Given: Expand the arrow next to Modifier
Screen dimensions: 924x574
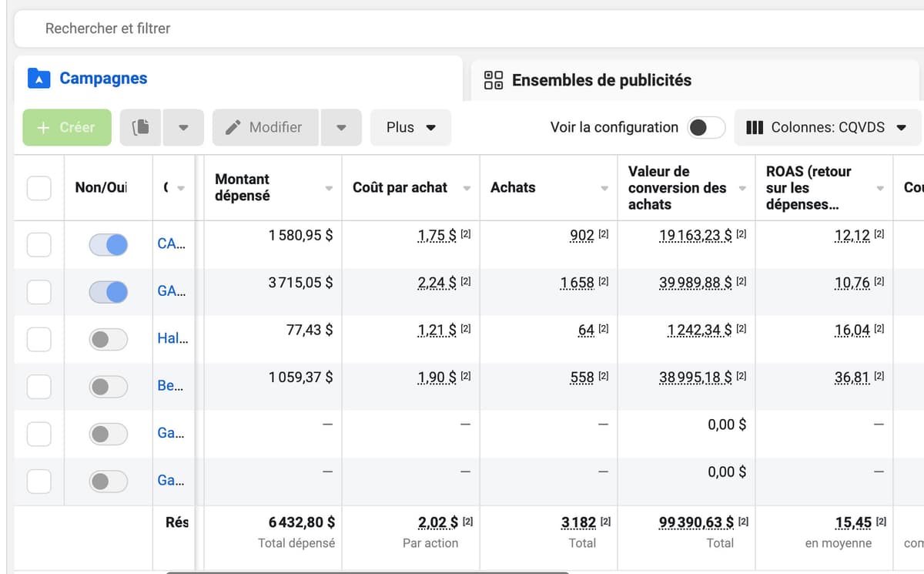Looking at the screenshot, I should point(341,127).
